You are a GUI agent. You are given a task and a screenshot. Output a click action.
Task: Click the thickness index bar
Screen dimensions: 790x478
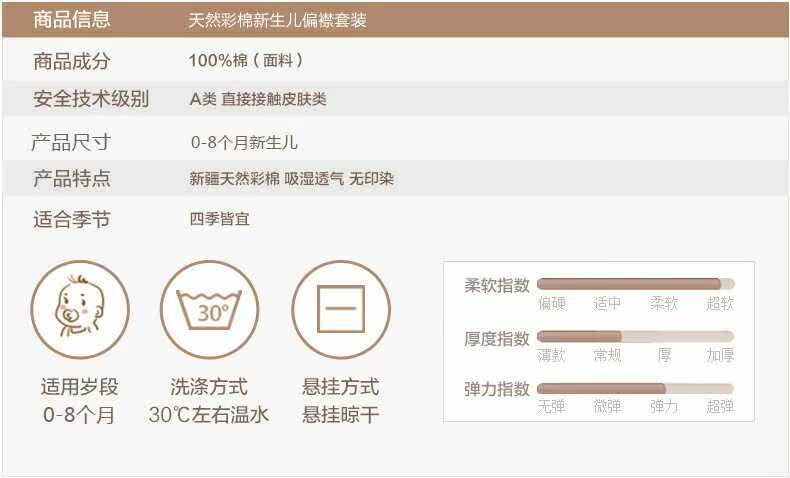point(635,336)
